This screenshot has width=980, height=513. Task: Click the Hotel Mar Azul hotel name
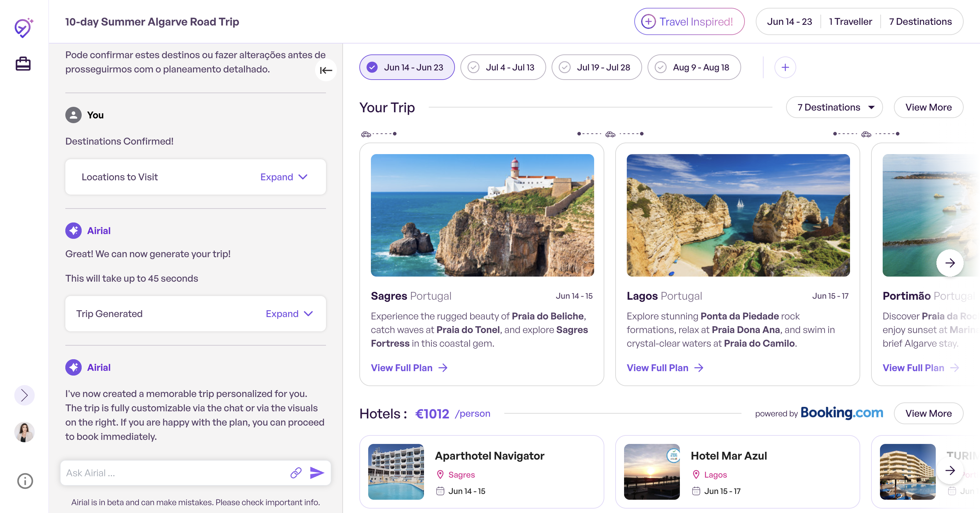(729, 456)
